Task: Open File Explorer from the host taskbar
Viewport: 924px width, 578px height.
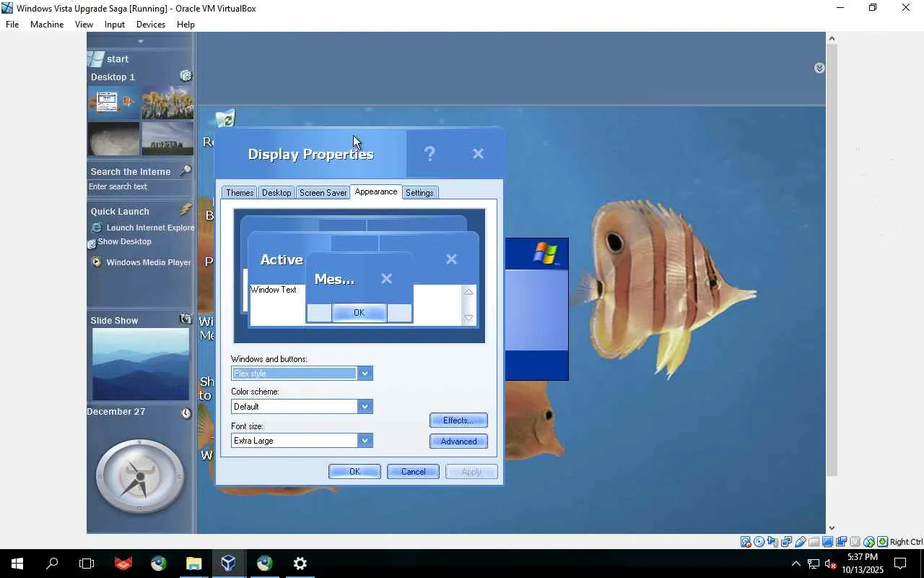Action: pyautogui.click(x=193, y=564)
